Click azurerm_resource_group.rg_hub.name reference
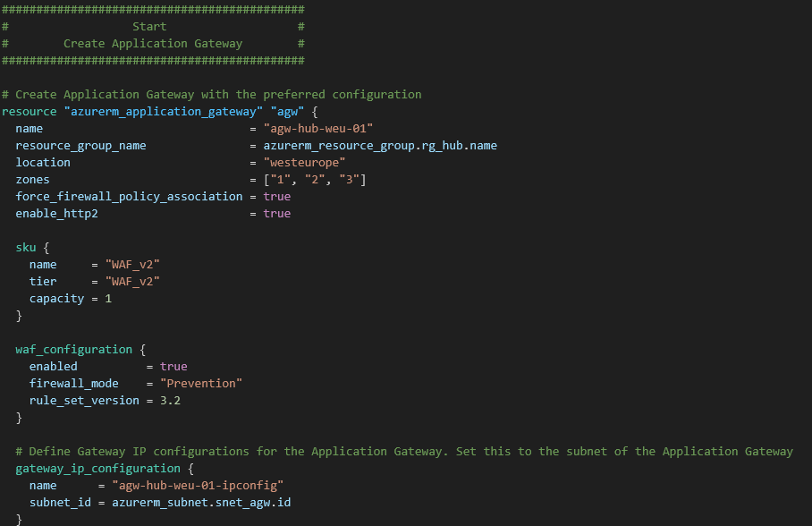The height and width of the screenshot is (526, 812). point(379,145)
